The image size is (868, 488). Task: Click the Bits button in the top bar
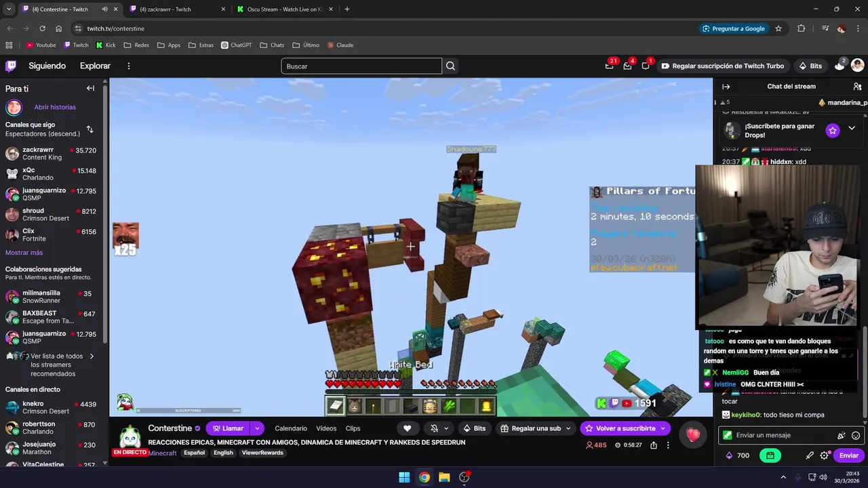[810, 66]
